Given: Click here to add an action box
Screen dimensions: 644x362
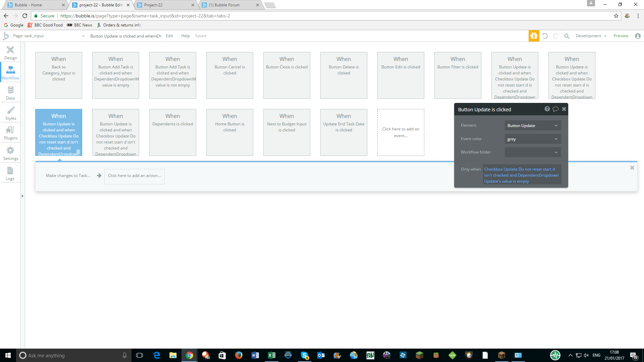Looking at the screenshot, I should [134, 176].
